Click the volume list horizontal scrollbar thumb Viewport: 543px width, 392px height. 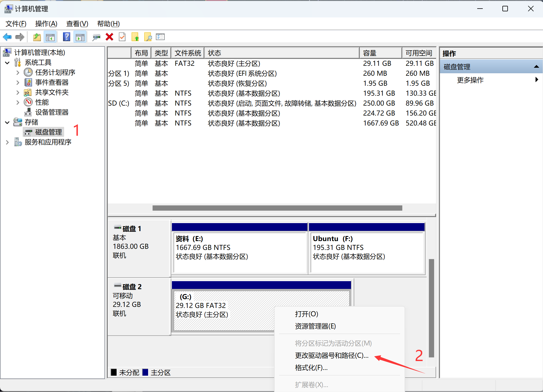[x=277, y=208]
